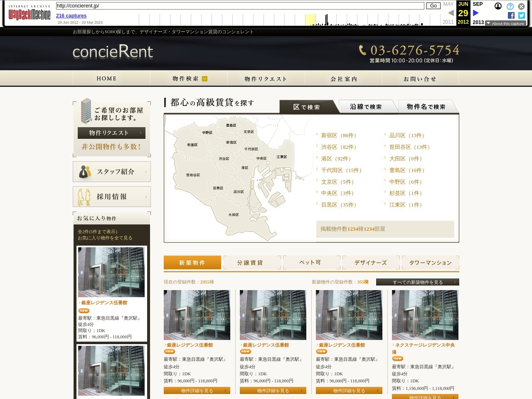
Task: Open 会社案内 in the navigation bar
Action: pos(344,79)
